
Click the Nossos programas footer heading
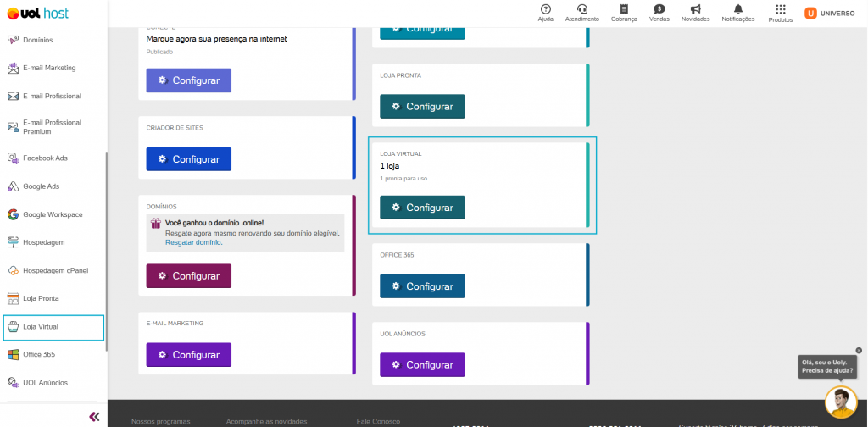click(160, 421)
